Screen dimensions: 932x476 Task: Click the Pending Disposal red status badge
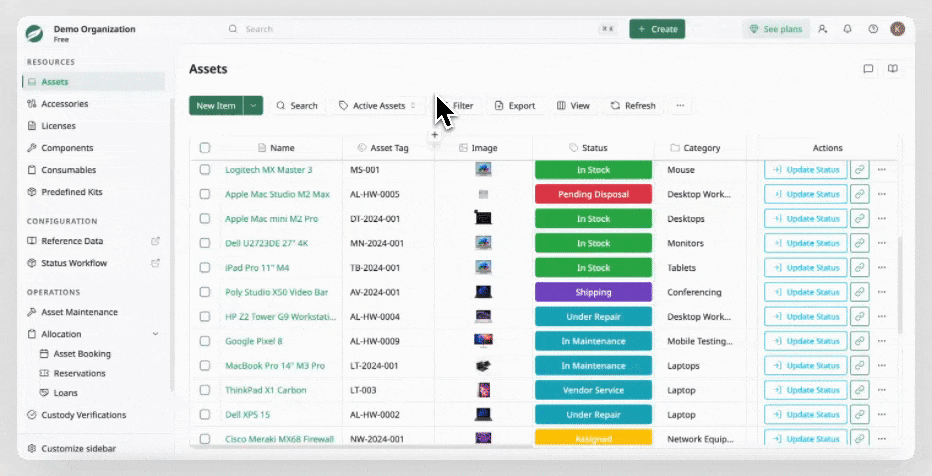593,194
